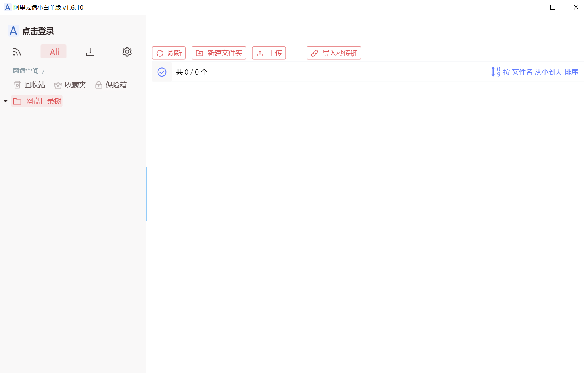Toggle the select-all circle checkbox
This screenshot has height=373, width=588.
pyautogui.click(x=162, y=72)
